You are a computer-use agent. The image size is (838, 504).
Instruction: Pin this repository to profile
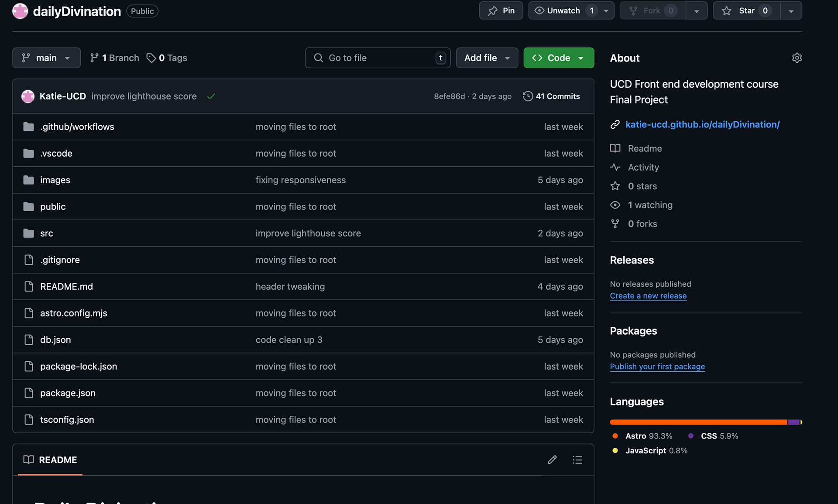[501, 10]
